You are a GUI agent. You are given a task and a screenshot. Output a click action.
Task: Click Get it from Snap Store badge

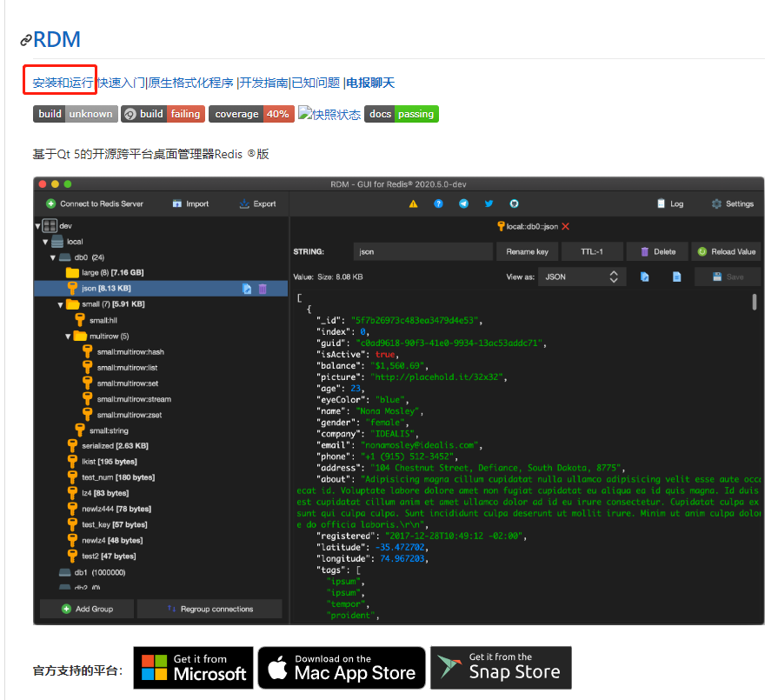click(501, 668)
